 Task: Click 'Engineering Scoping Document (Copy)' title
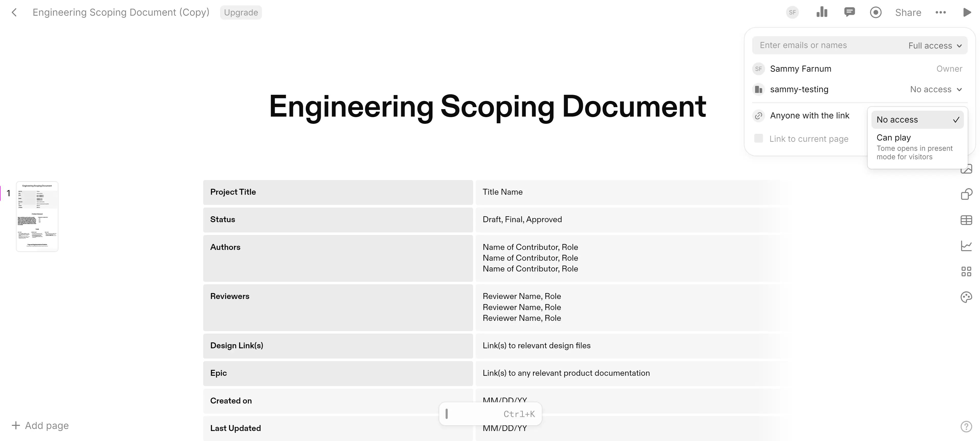click(x=121, y=12)
